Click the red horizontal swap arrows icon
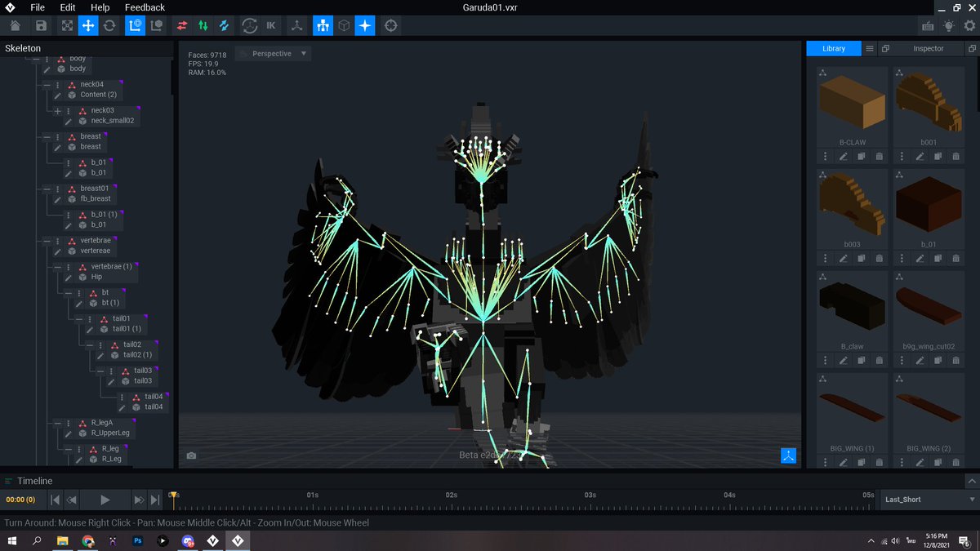 click(x=182, y=26)
